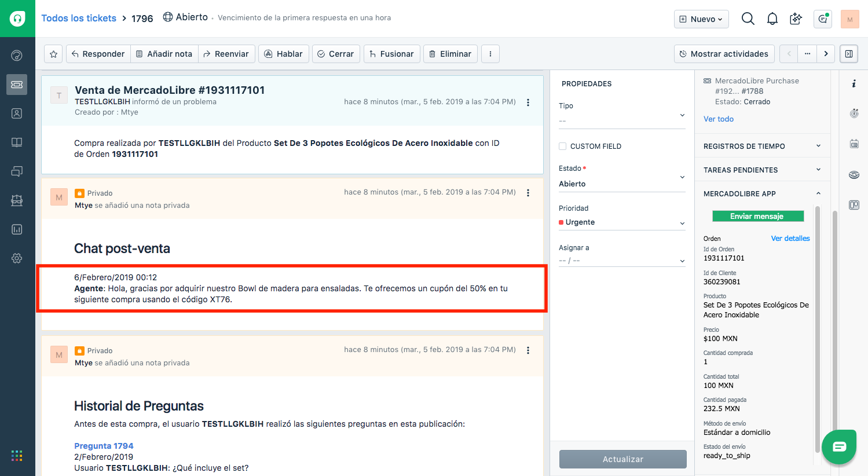
Task: Open the dashboard icon in sidebar
Action: (17, 56)
